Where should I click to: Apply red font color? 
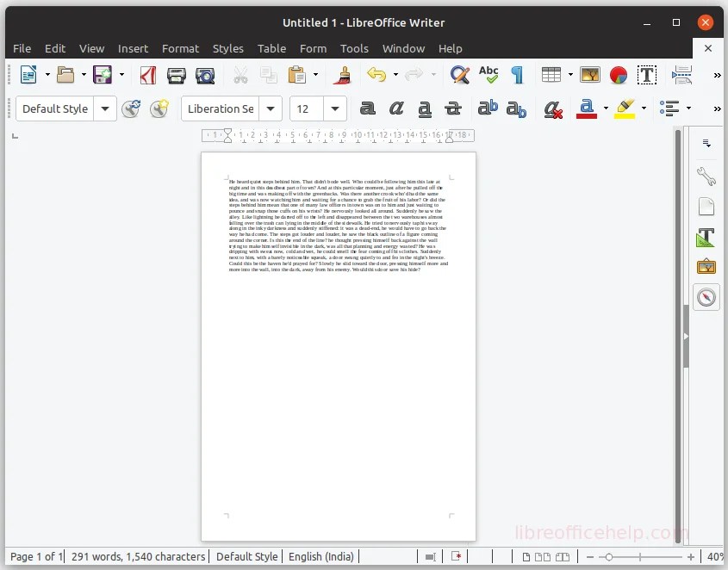[587, 109]
